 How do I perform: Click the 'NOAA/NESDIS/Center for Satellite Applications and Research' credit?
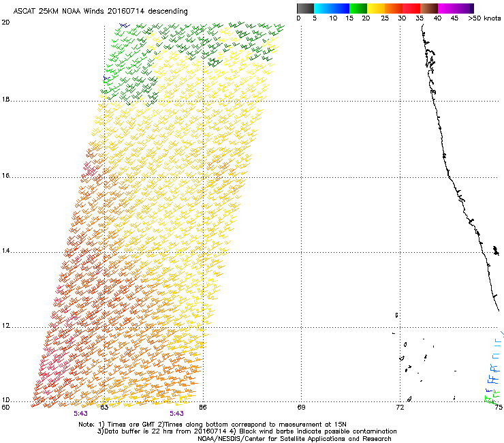294,438
